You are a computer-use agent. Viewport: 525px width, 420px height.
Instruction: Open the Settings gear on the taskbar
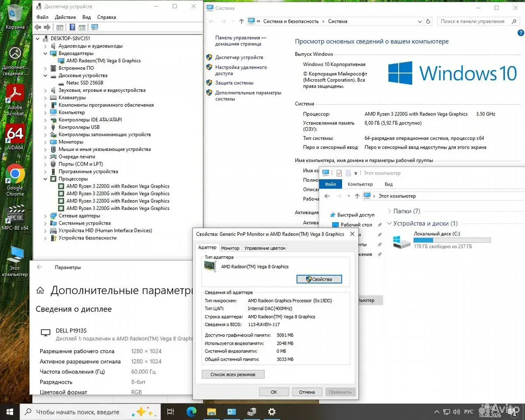click(272, 412)
